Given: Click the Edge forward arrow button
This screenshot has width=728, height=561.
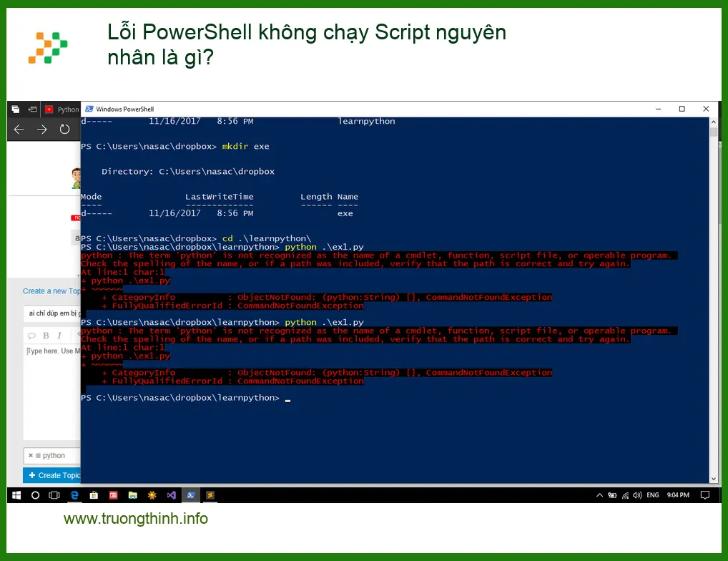Looking at the screenshot, I should pos(41,129).
